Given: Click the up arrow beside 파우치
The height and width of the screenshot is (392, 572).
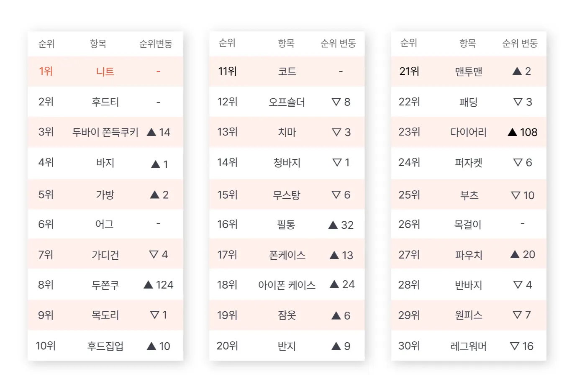Looking at the screenshot, I should [x=515, y=254].
